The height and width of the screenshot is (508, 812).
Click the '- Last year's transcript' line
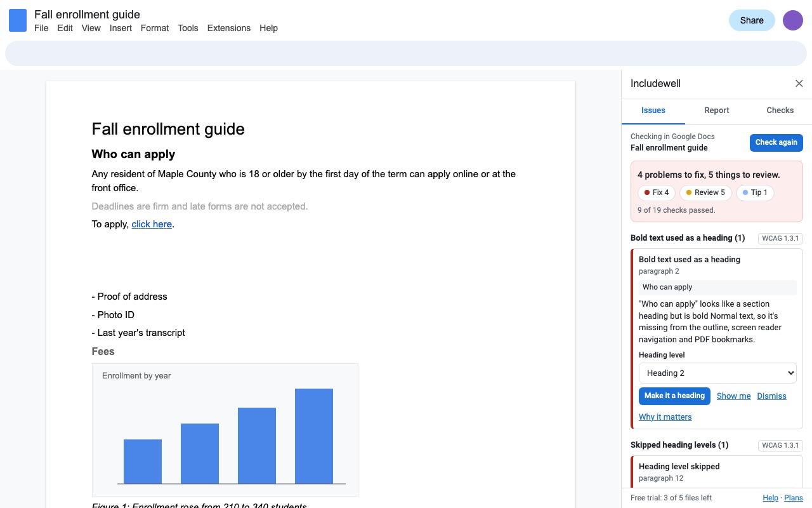point(138,333)
